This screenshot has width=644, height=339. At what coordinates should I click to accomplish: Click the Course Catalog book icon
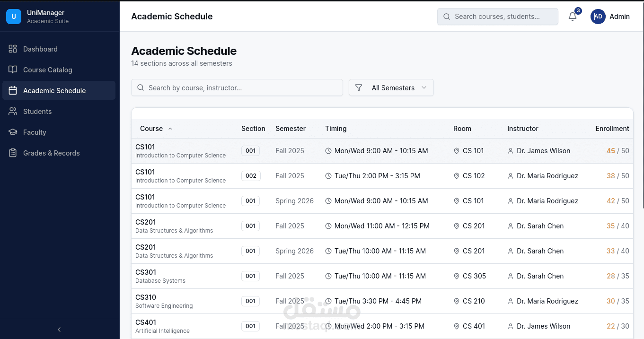pyautogui.click(x=13, y=70)
